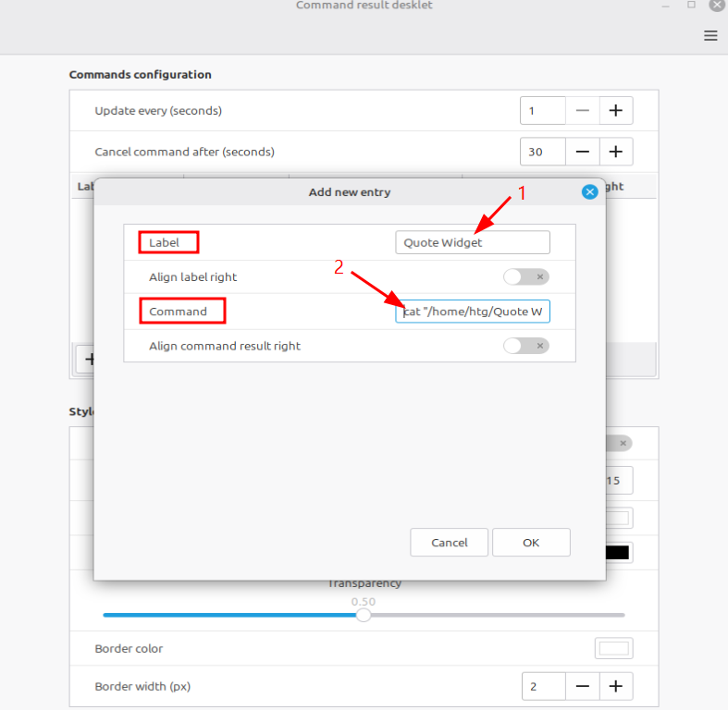The image size is (728, 710).
Task: Click the Border width number field
Action: 544,686
